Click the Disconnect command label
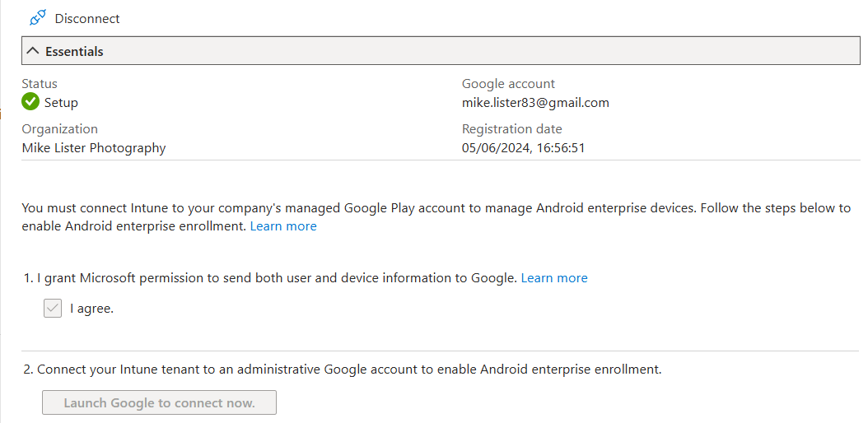The height and width of the screenshot is (423, 868). point(87,18)
